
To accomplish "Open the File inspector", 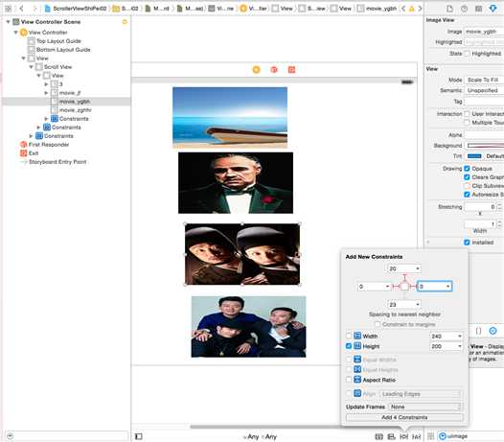I will point(449,9).
